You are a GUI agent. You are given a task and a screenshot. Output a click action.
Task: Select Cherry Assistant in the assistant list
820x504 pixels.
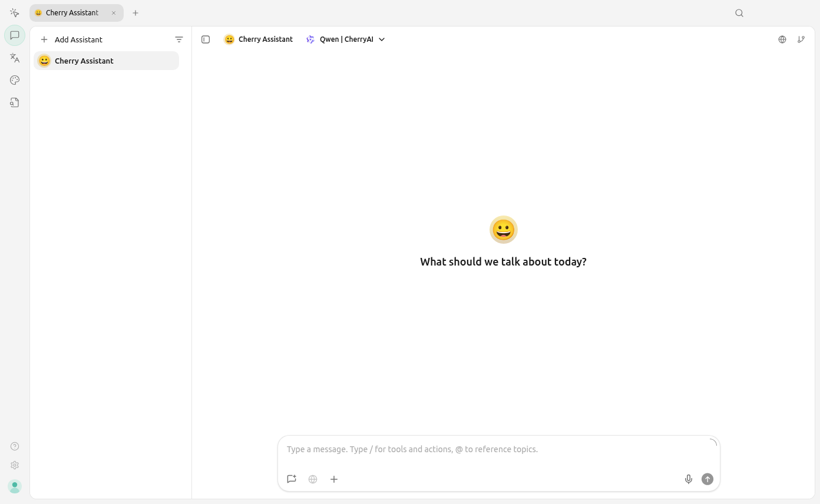click(106, 61)
